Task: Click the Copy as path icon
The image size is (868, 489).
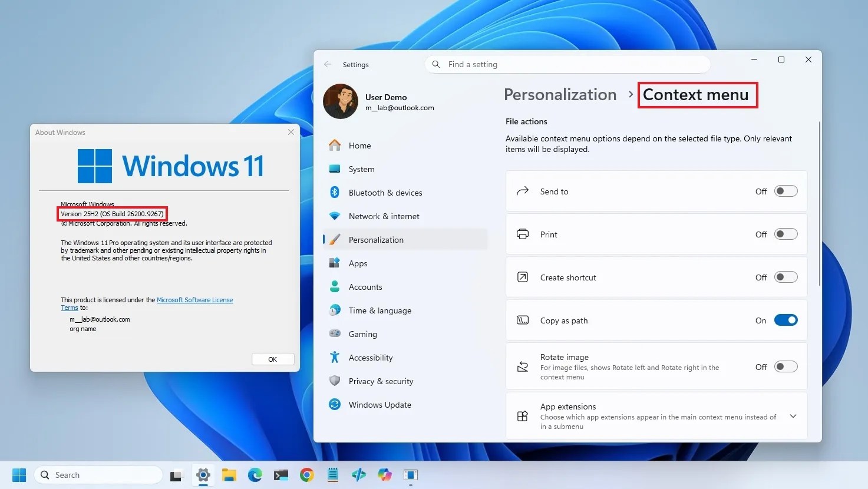Action: click(x=523, y=320)
